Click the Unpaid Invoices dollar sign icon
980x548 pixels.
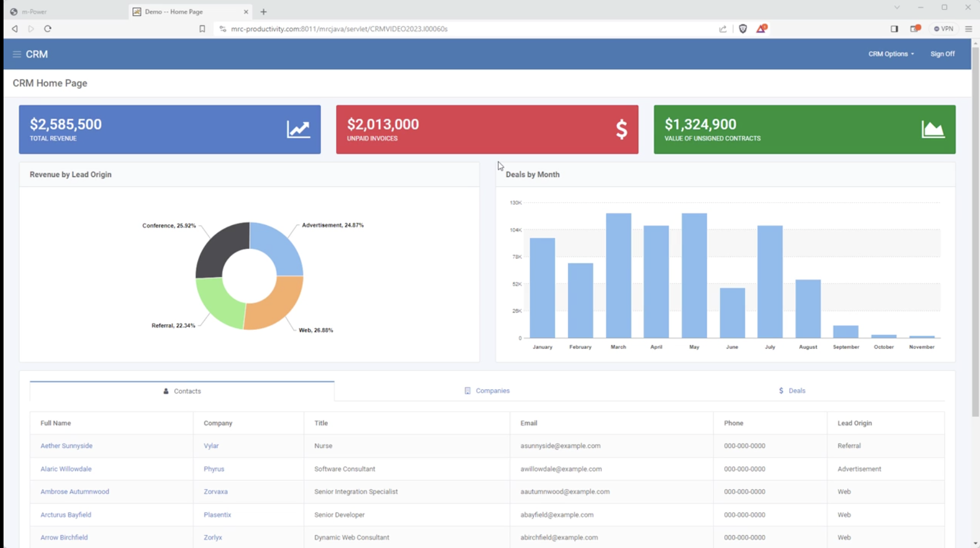click(x=621, y=129)
